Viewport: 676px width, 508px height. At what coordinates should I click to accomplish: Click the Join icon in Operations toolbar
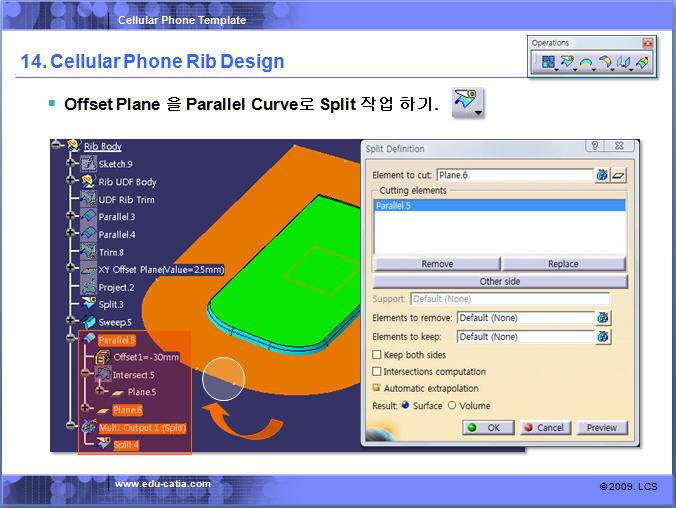547,63
